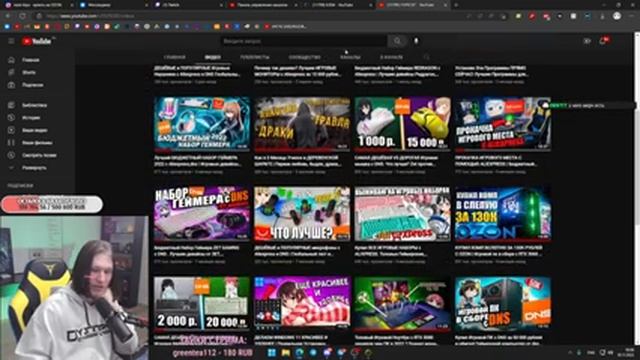Open the ВЫЖИВАЮ НА ИГРОВЫХ НАБОРАХ thumbnail
Image resolution: width=640 pixels, height=360 pixels.
[402, 214]
